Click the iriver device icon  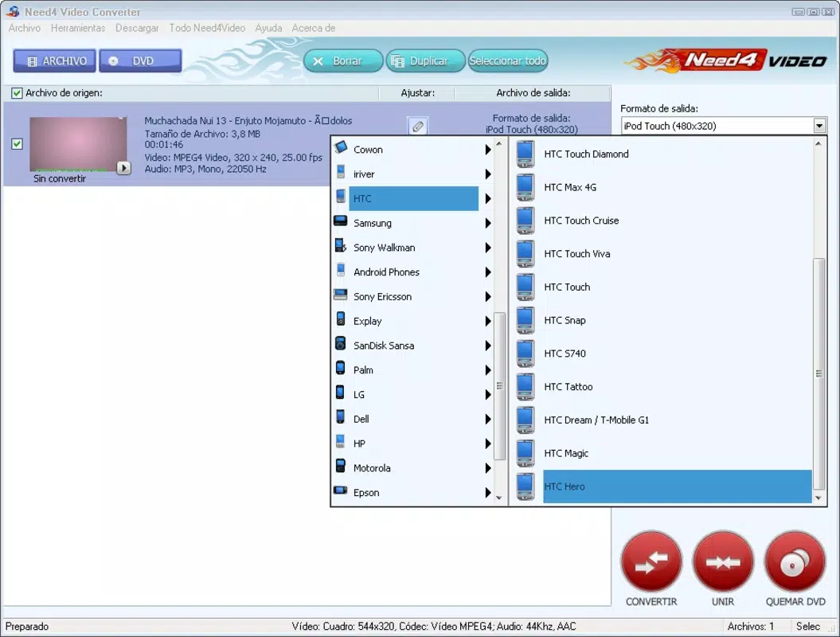(x=341, y=172)
